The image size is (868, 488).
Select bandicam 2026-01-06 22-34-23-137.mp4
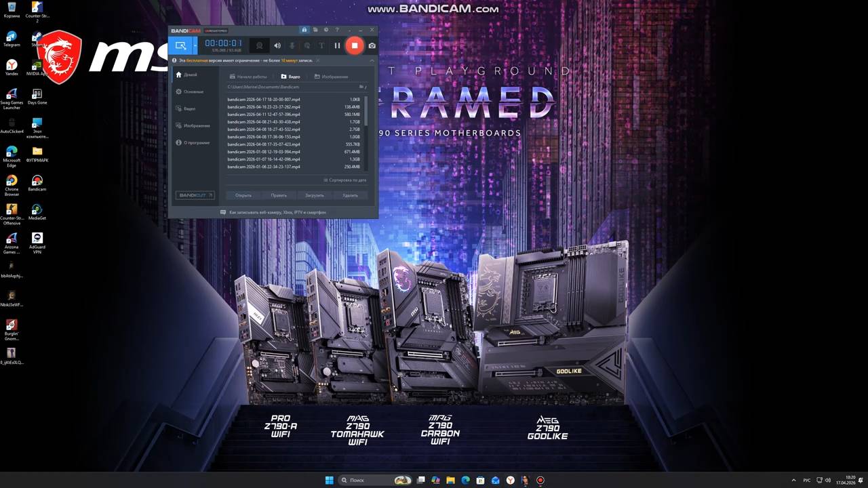tap(294, 167)
